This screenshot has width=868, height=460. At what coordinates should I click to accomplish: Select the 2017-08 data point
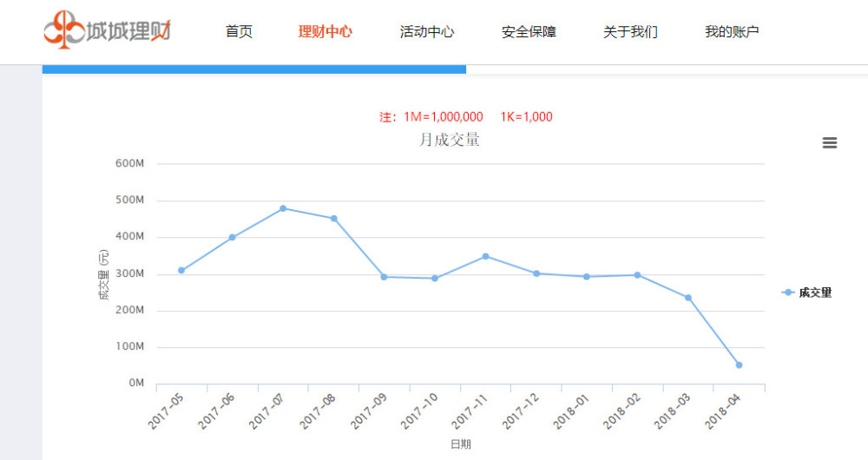click(x=333, y=219)
